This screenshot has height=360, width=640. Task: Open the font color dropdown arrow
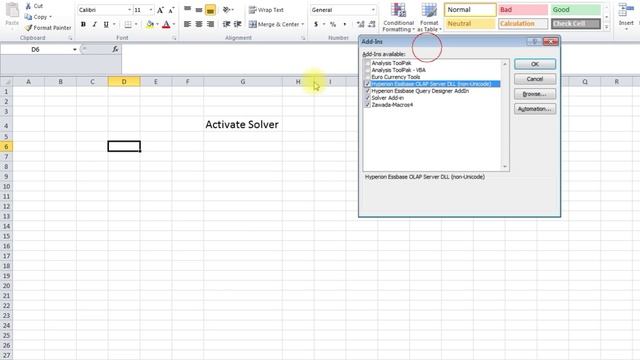click(174, 24)
